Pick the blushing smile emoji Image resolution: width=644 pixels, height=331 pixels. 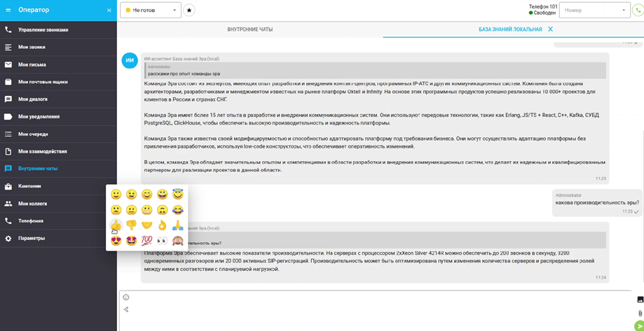[x=147, y=195]
